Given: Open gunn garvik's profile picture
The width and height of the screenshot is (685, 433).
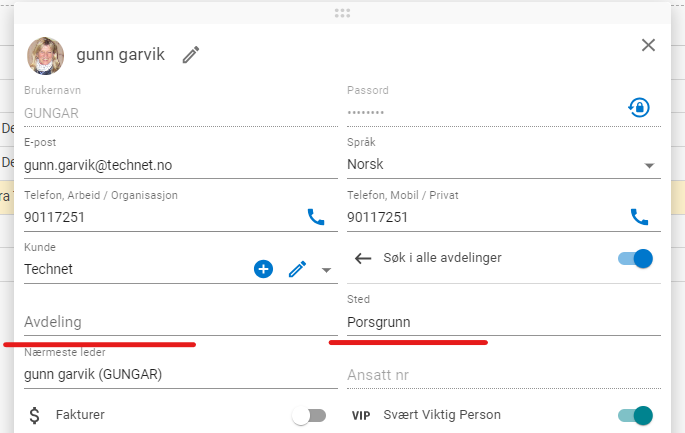Looking at the screenshot, I should point(45,55).
